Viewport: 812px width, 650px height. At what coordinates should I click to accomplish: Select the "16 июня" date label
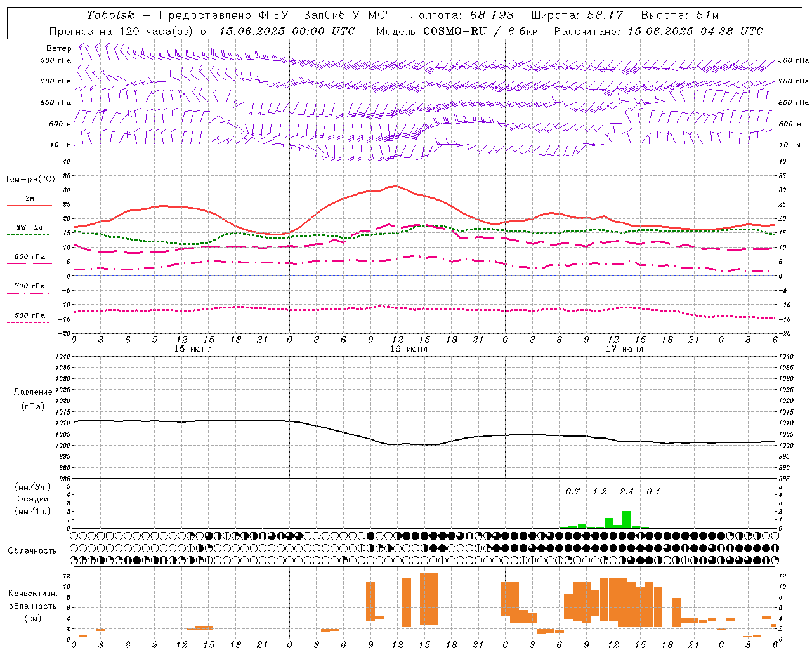(409, 349)
